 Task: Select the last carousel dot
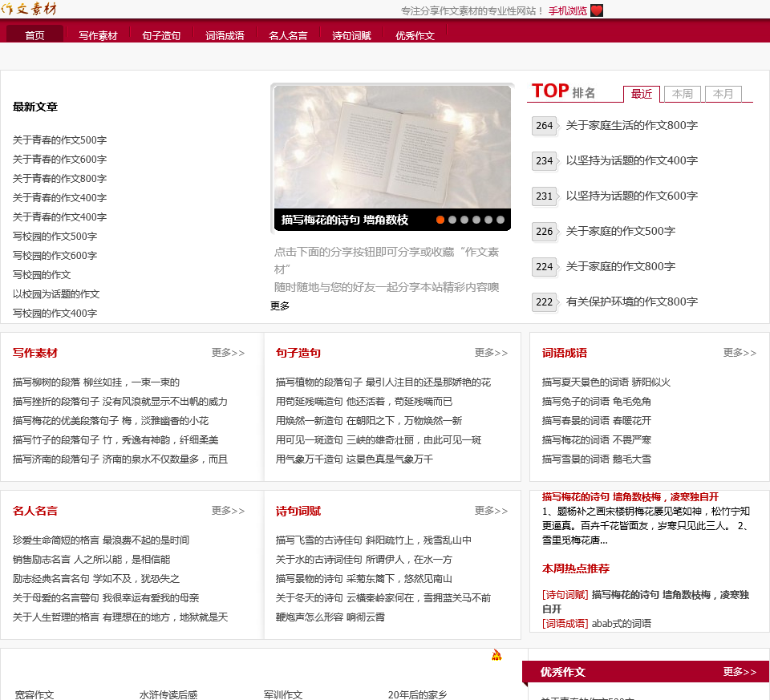(x=500, y=220)
